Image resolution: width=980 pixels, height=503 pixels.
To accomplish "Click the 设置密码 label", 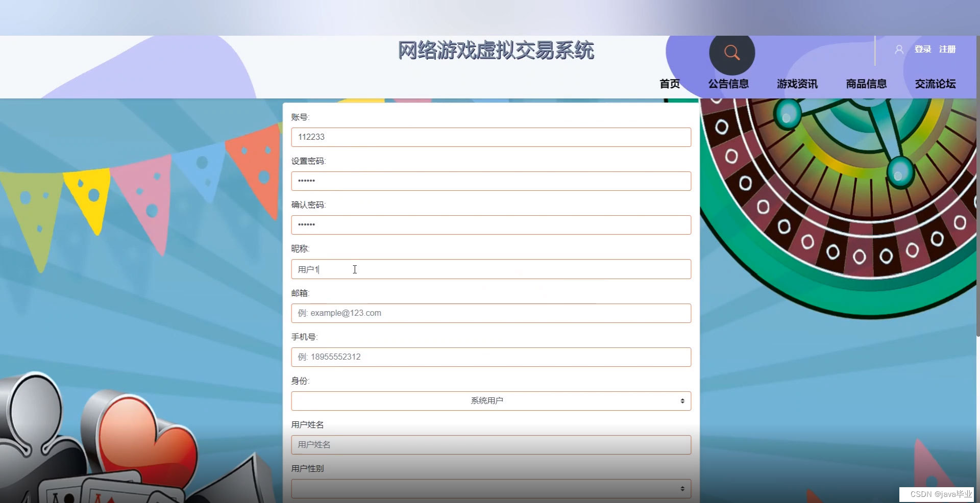I will 308,161.
